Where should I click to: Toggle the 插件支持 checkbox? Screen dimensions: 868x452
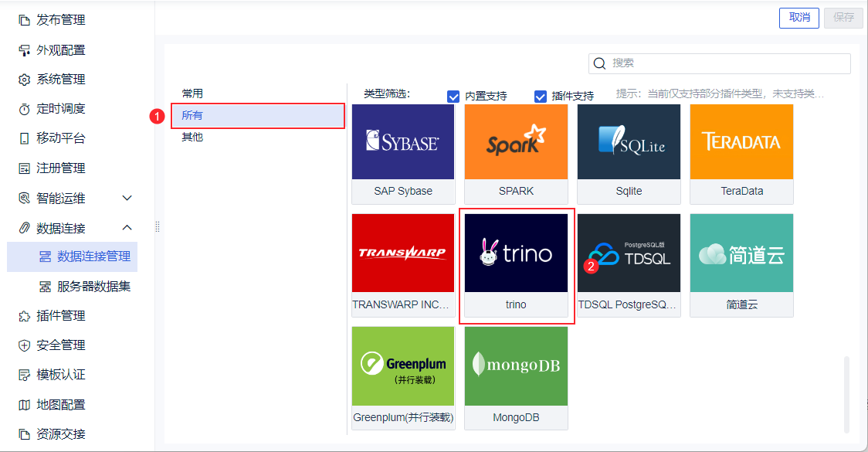[x=541, y=97]
